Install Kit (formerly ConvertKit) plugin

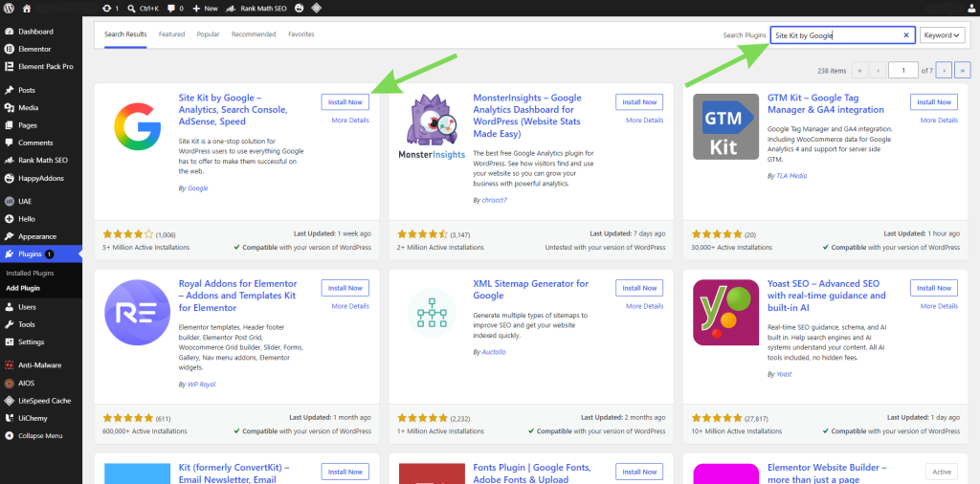(345, 472)
